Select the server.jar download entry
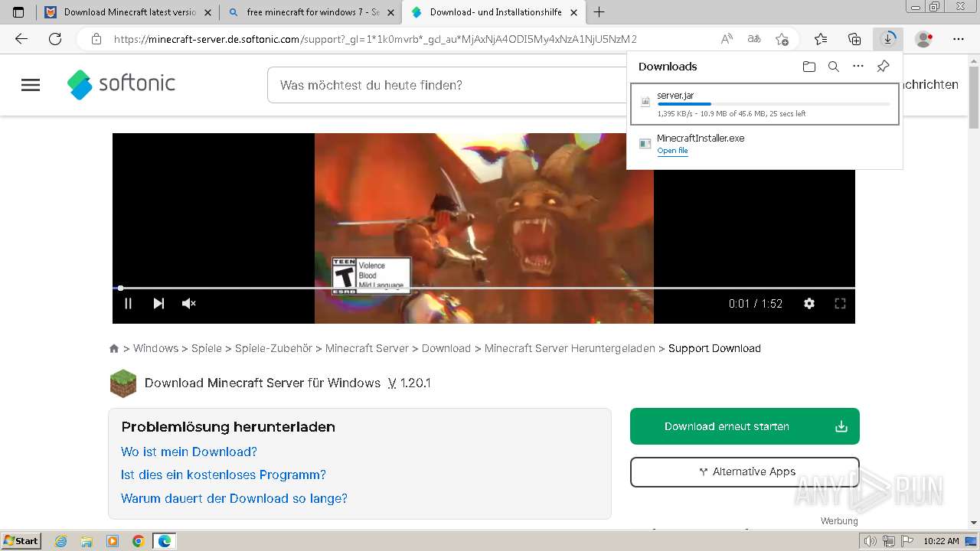980x551 pixels. click(x=765, y=104)
